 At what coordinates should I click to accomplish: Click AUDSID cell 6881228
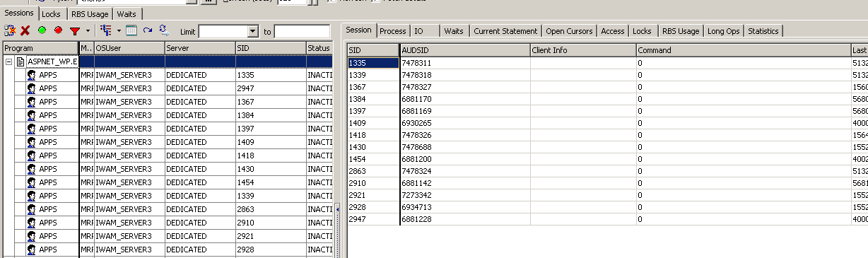coord(465,220)
